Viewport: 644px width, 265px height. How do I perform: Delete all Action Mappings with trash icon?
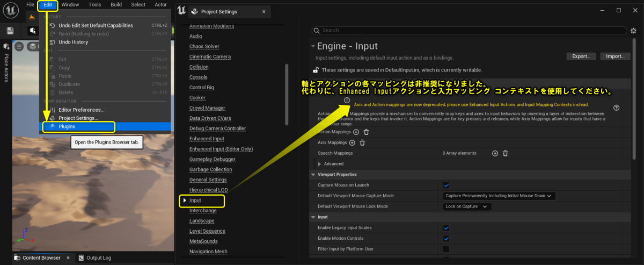coord(366,132)
